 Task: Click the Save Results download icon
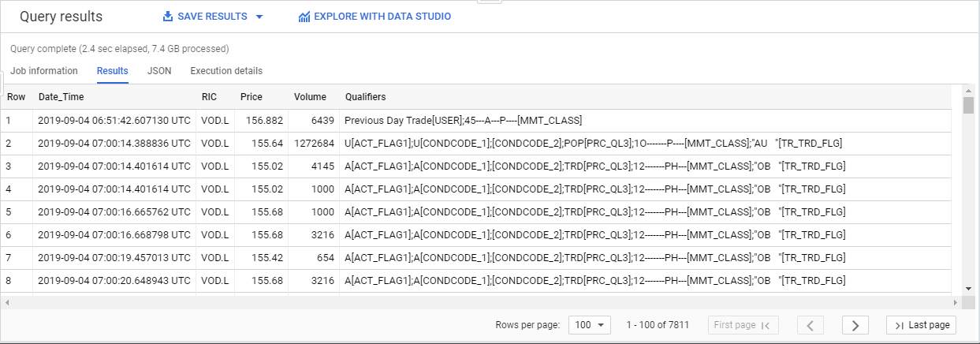click(x=167, y=17)
